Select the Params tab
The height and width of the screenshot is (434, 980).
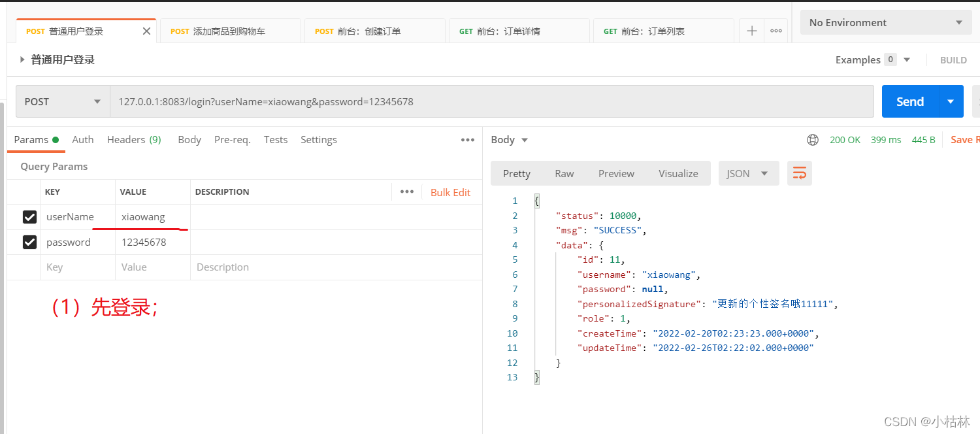[36, 140]
